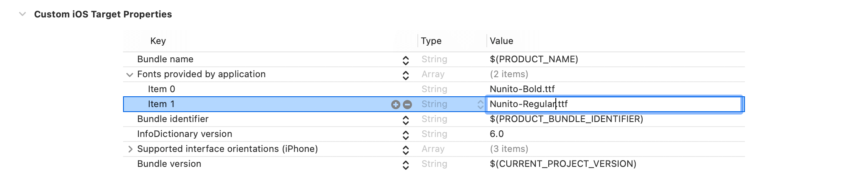The height and width of the screenshot is (171, 868).
Task: Open key stepper for Bundle identifier
Action: 406,120
